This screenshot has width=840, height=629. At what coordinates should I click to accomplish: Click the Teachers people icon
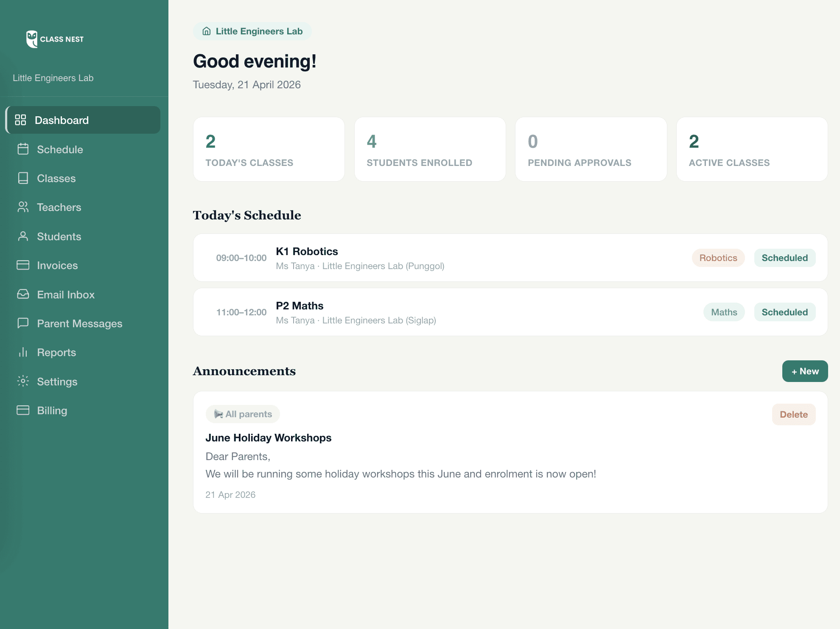22,207
